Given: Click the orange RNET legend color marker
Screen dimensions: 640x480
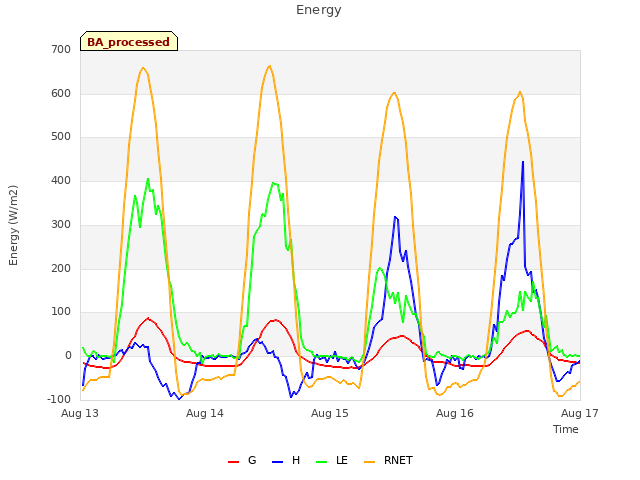Looking at the screenshot, I should click(369, 462).
